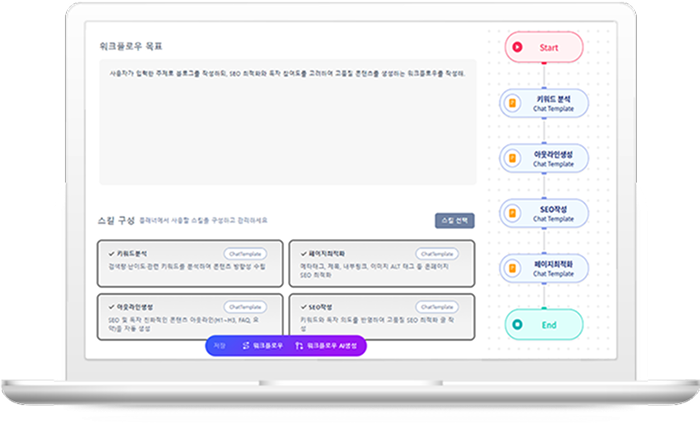Viewport: 700px width, 423px height.
Task: Click the orange document icon in the SEO작성 node
Action: 512,213
